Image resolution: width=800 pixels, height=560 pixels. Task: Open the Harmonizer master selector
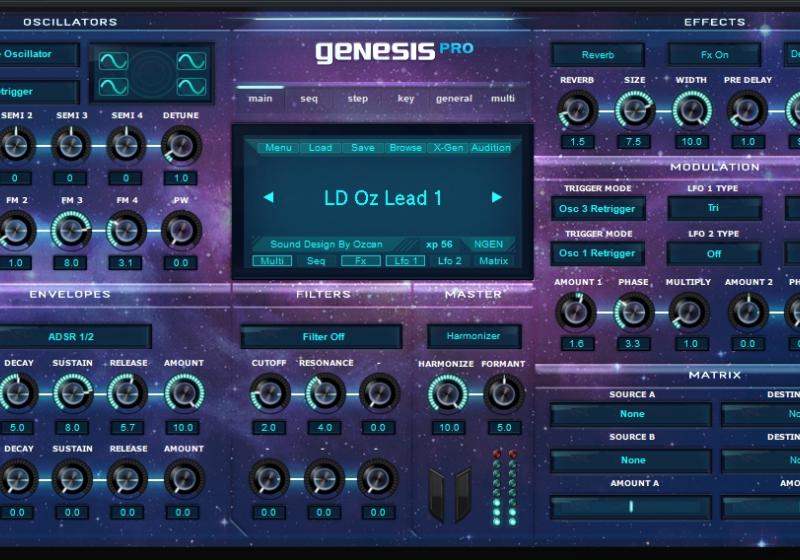coord(474,336)
